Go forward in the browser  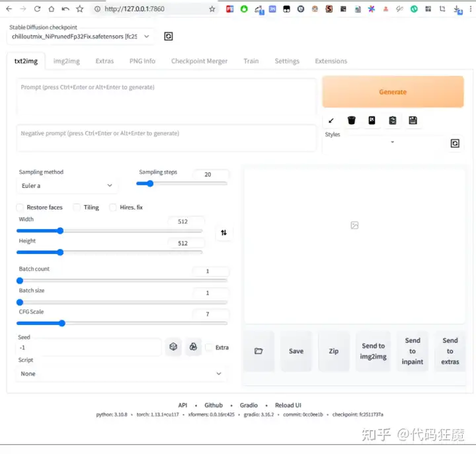(23, 9)
